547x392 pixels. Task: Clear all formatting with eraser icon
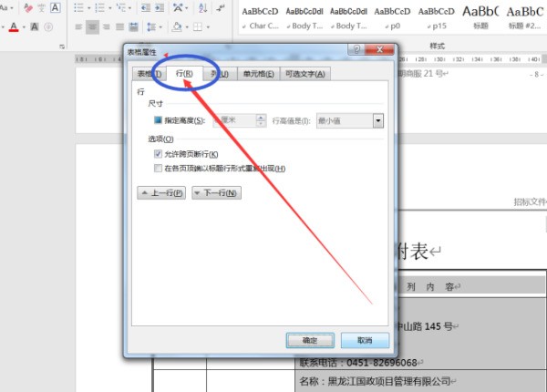28,7
